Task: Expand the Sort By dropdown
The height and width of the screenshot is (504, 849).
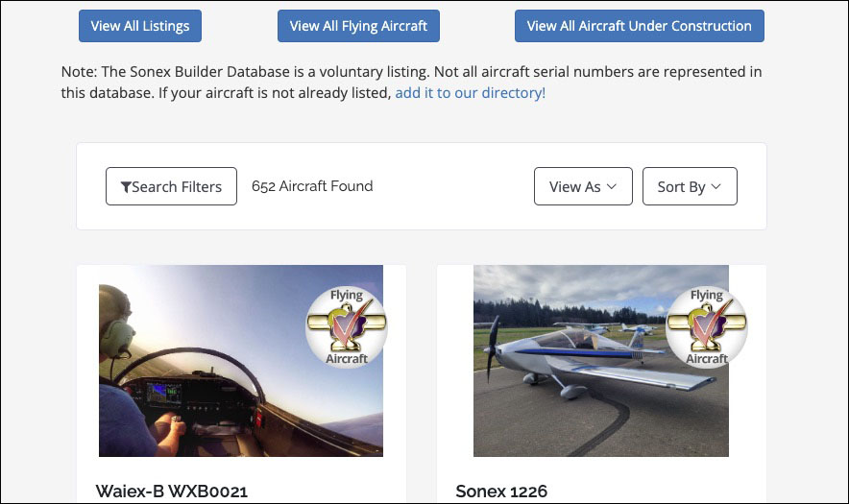Action: 690,186
